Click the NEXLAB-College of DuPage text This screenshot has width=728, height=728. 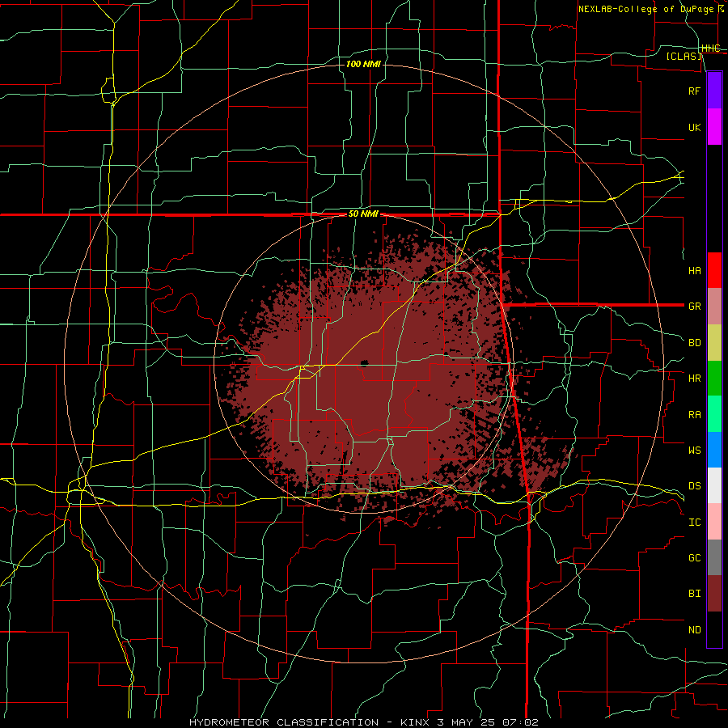click(648, 9)
